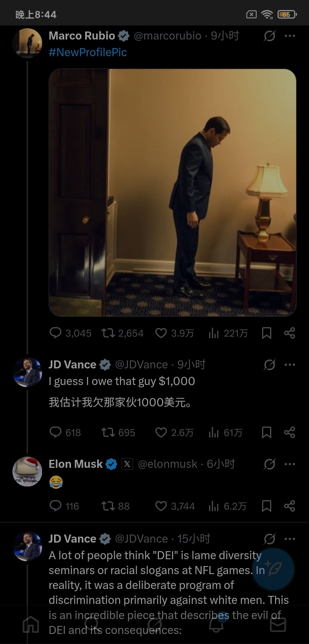The width and height of the screenshot is (309, 644).
Task: Go to the Home tab
Action: tap(31, 625)
